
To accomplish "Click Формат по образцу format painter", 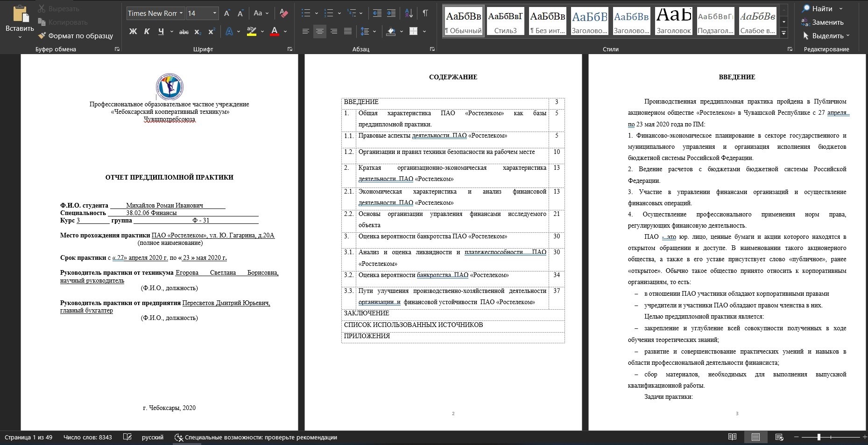I will [75, 35].
